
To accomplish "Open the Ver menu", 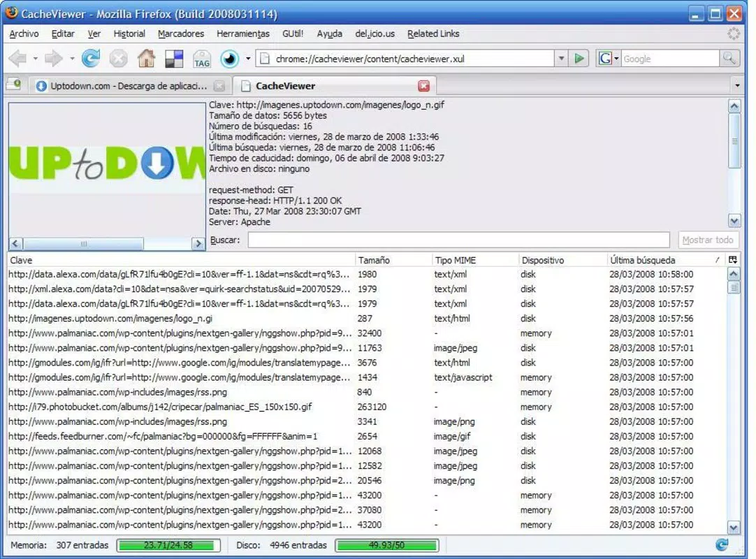I will 94,34.
